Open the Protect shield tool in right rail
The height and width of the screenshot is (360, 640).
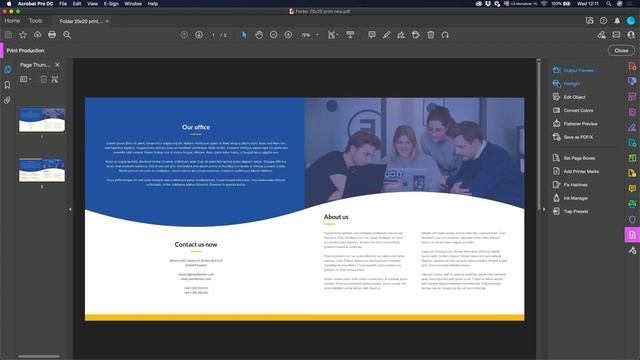(x=632, y=220)
